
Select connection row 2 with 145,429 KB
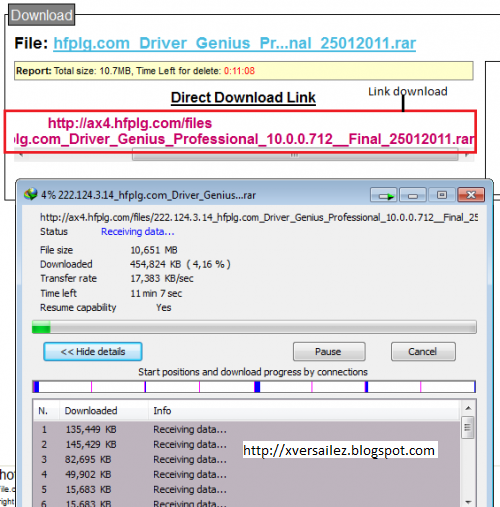click(x=247, y=444)
